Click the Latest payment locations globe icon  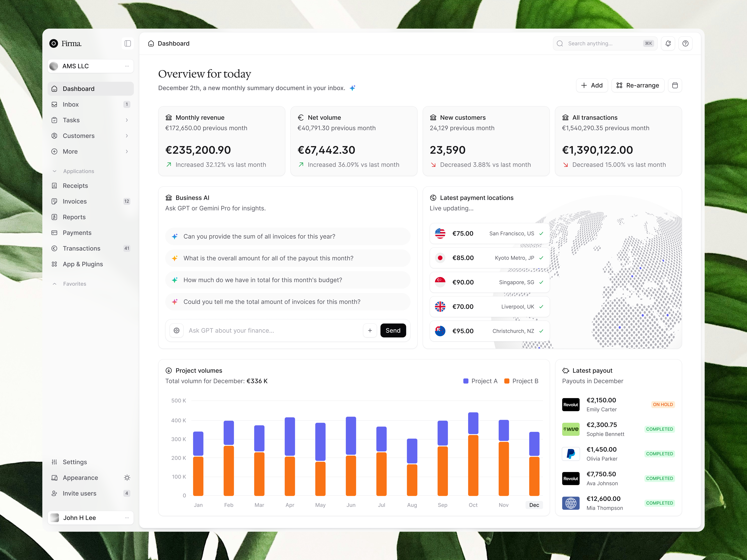point(433,198)
